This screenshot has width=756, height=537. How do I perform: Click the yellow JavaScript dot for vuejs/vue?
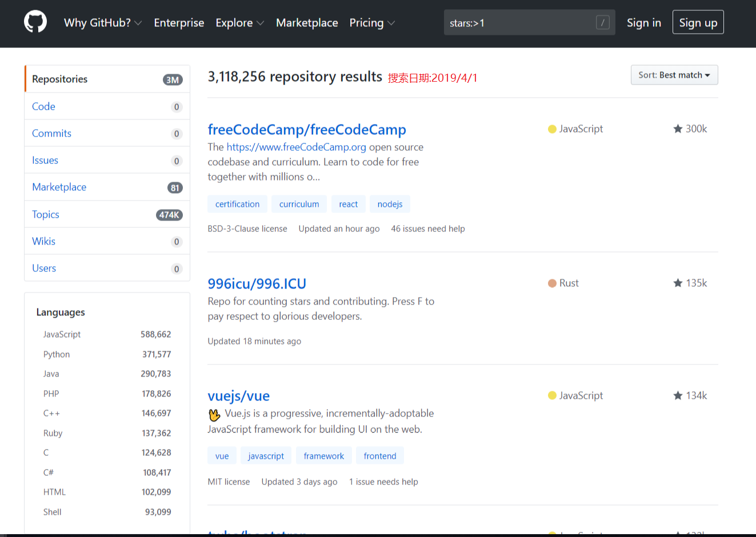pos(552,395)
